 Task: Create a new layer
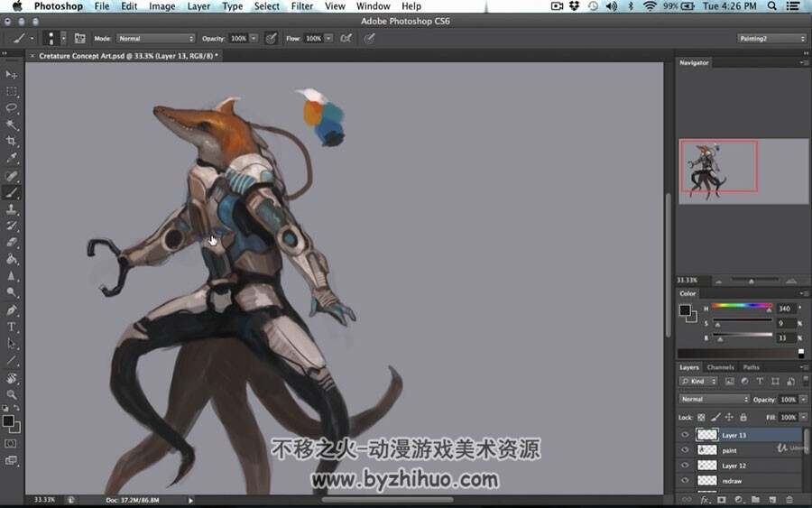click(x=772, y=500)
